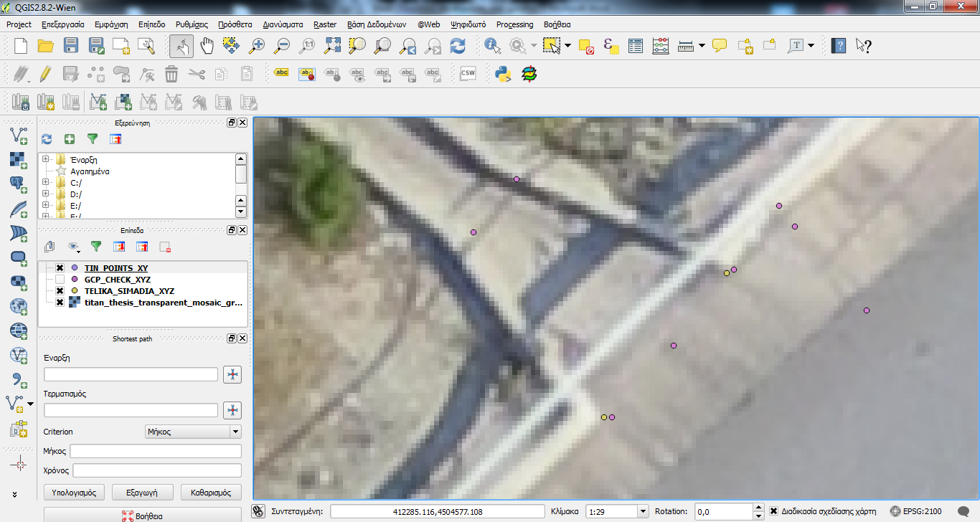Viewport: 980px width, 522px height.
Task: Click the Καθαρισμός button
Action: (x=211, y=493)
